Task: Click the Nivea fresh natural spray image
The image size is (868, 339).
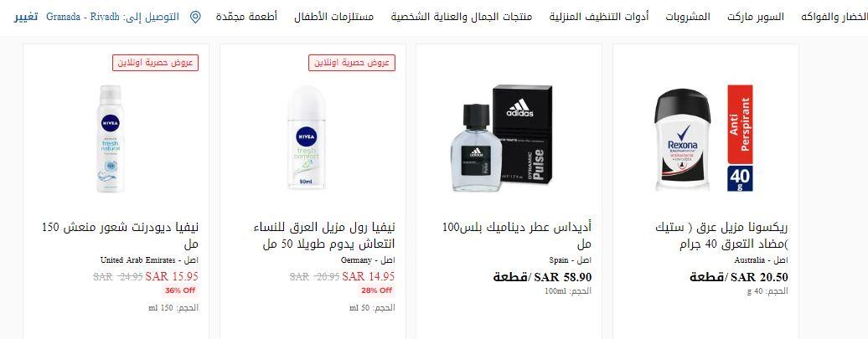Action: tap(110, 138)
